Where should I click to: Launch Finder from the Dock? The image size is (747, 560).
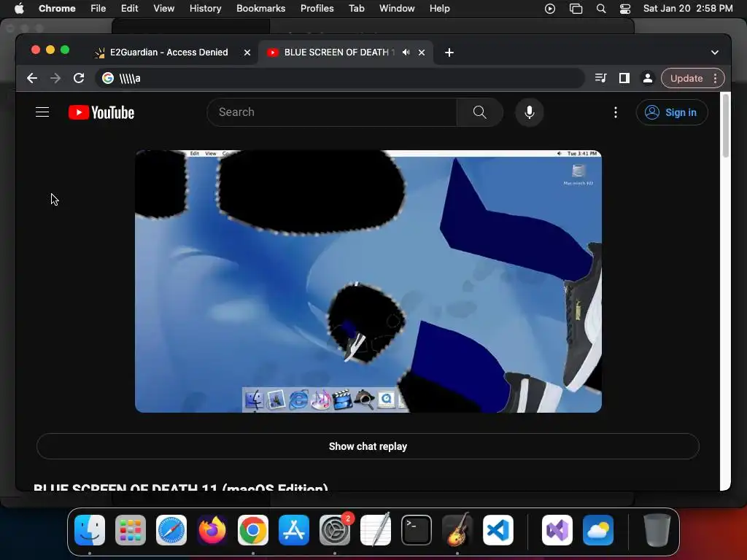tap(90, 530)
